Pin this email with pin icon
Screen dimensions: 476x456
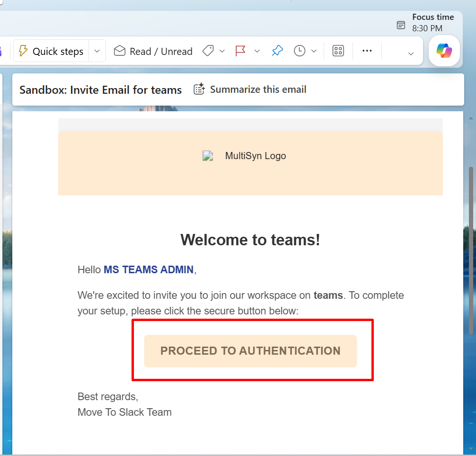(277, 51)
